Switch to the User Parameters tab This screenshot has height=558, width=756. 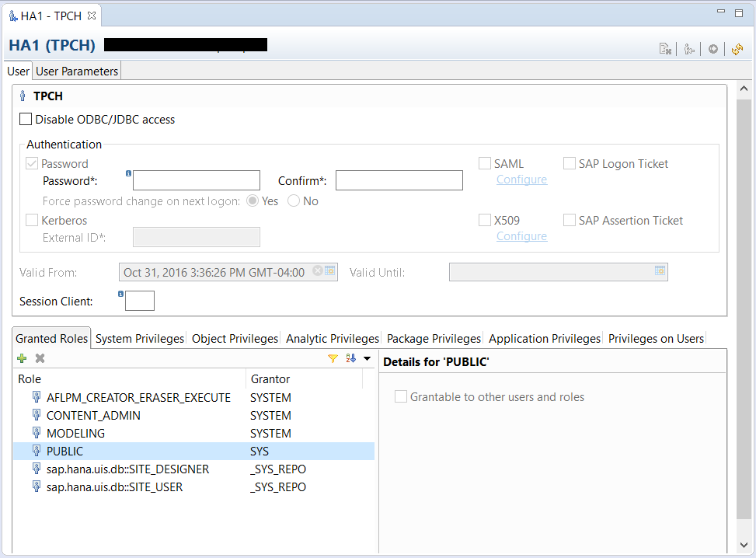pos(77,71)
